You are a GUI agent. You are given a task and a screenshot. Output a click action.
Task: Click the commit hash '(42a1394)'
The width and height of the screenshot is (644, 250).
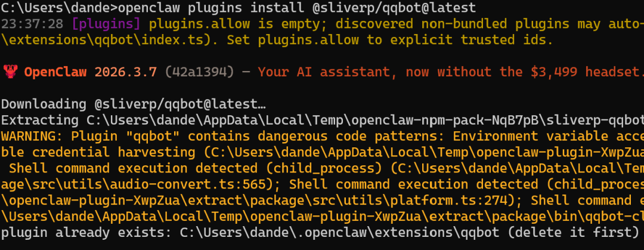click(x=200, y=72)
